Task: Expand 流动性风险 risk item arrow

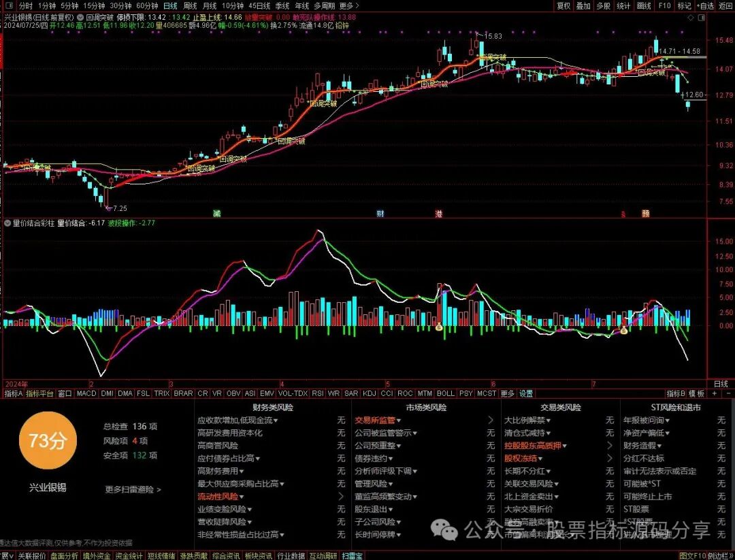Action: click(x=341, y=496)
